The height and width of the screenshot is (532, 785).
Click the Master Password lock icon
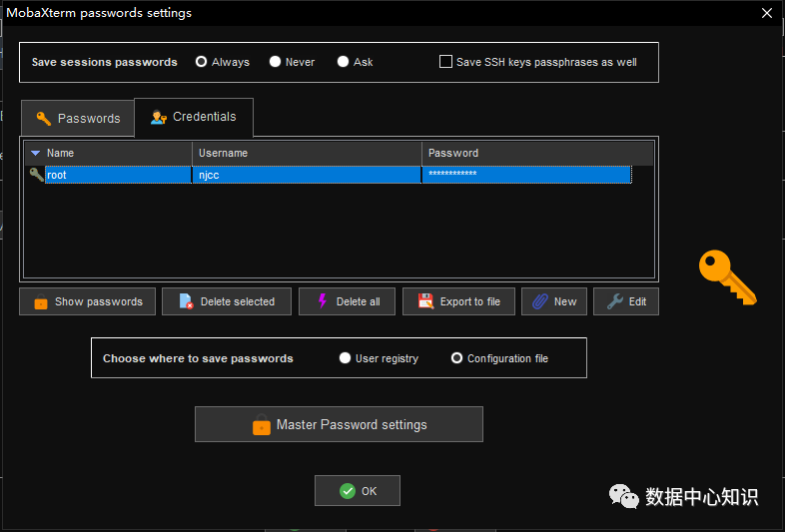[x=262, y=424]
